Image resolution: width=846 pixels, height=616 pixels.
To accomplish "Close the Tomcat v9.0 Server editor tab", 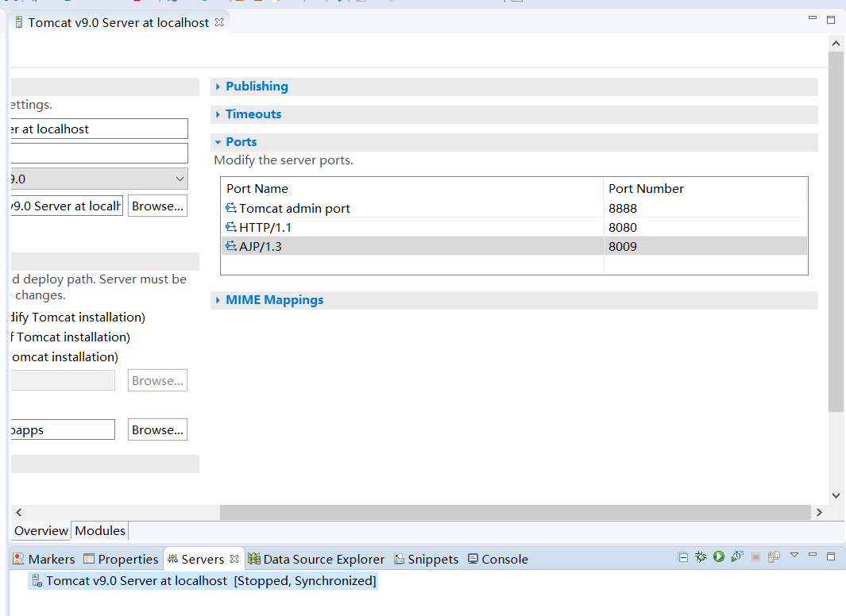I will [x=219, y=22].
